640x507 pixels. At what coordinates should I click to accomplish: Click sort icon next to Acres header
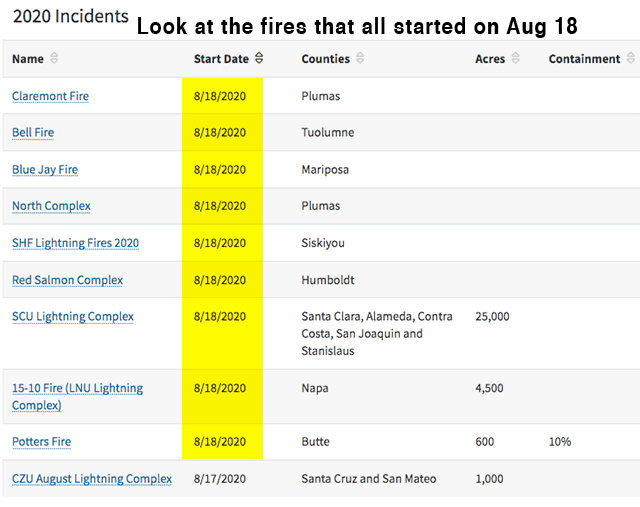[x=515, y=59]
